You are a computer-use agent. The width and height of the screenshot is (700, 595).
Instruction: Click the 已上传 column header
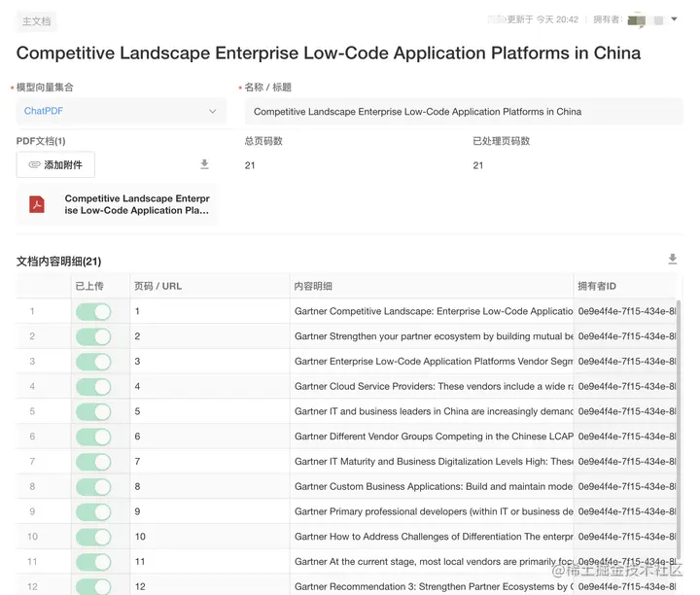[x=100, y=286]
